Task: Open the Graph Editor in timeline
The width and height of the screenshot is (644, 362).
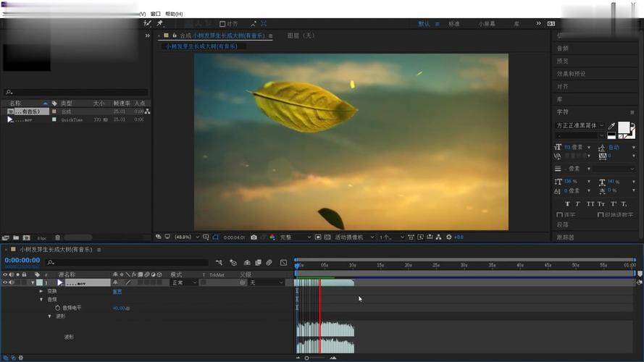Action: [x=283, y=262]
